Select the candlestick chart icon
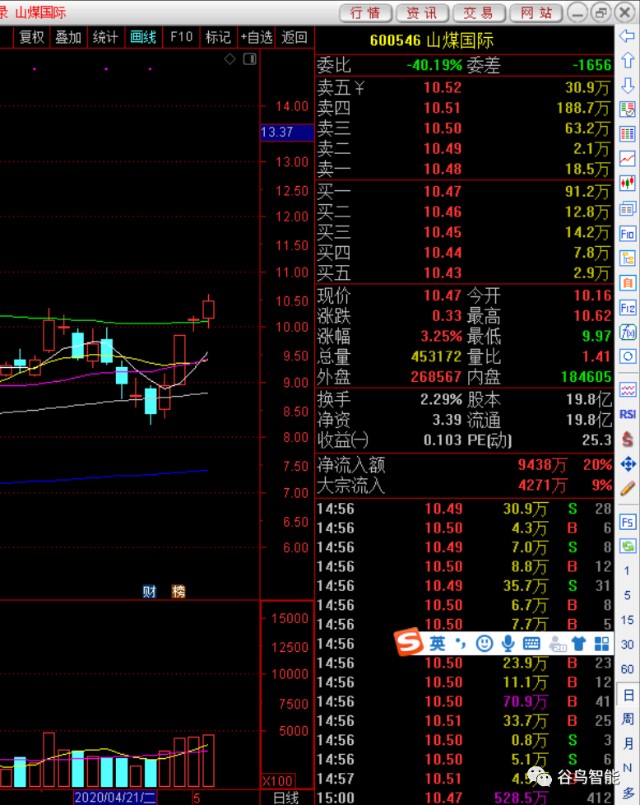The width and height of the screenshot is (640, 805). tap(627, 183)
